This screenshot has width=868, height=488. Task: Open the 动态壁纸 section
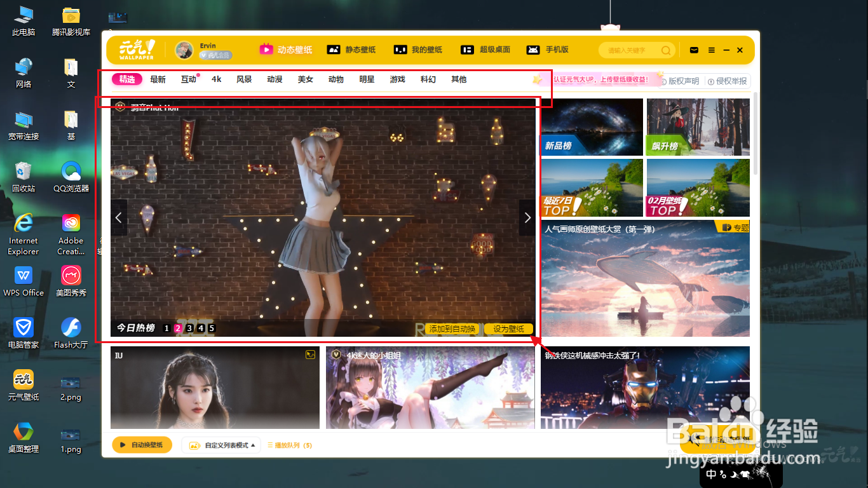pyautogui.click(x=286, y=50)
